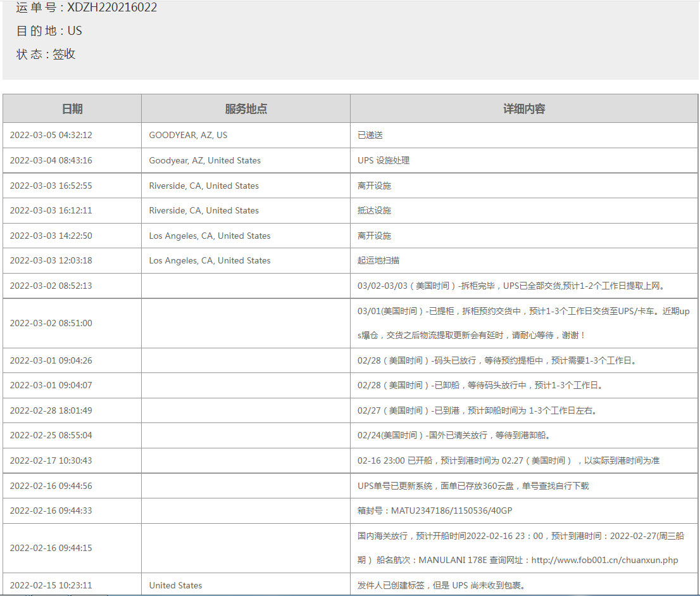The height and width of the screenshot is (596, 700).
Task: Click the 起运地扫描 detail cell
Action: 378,260
